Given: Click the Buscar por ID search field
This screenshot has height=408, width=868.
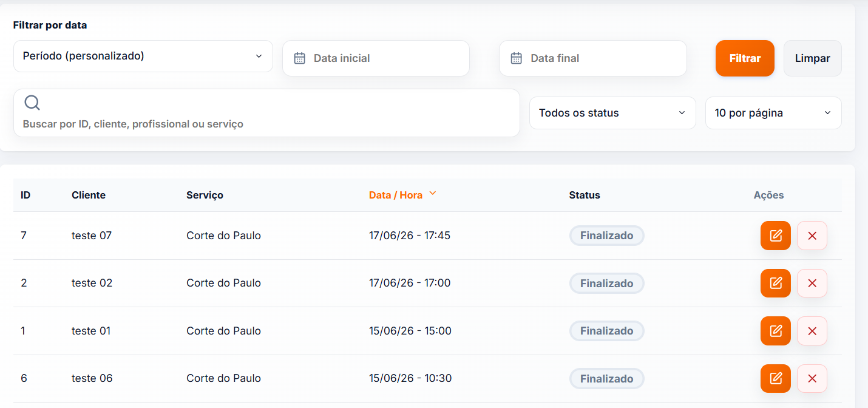Looking at the screenshot, I should pyautogui.click(x=266, y=113).
